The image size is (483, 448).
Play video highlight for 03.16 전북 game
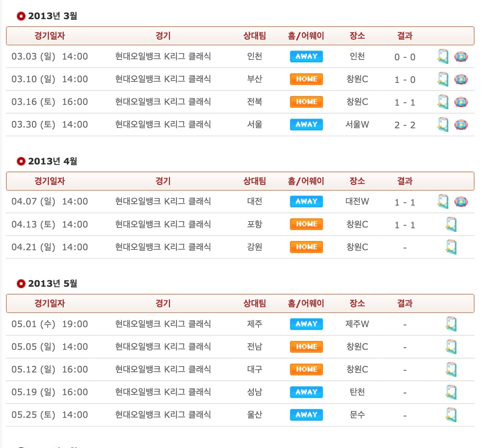coord(461,102)
